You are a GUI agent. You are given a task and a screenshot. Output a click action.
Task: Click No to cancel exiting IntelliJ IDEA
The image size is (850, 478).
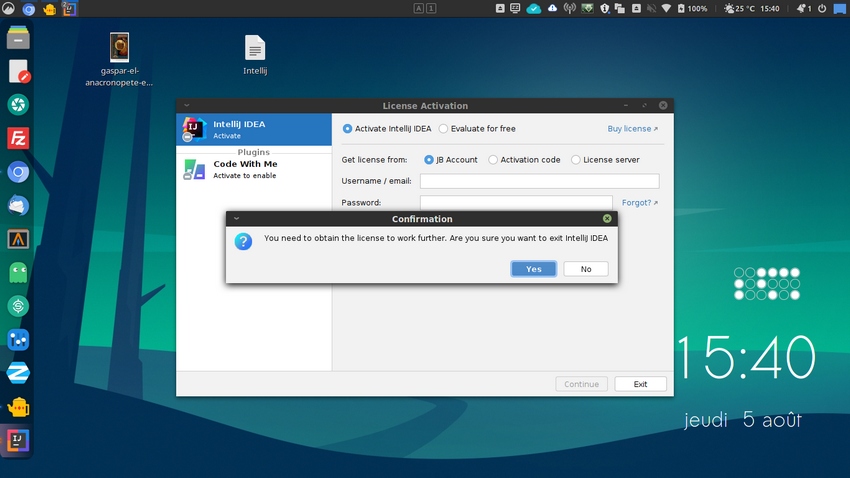[585, 269]
